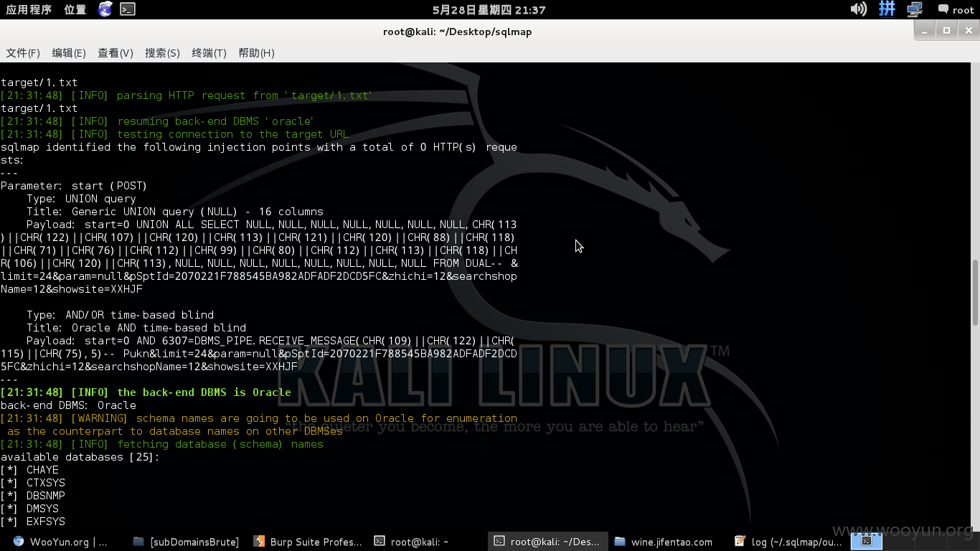
Task: Open the 搜索(S) menu
Action: pos(162,53)
